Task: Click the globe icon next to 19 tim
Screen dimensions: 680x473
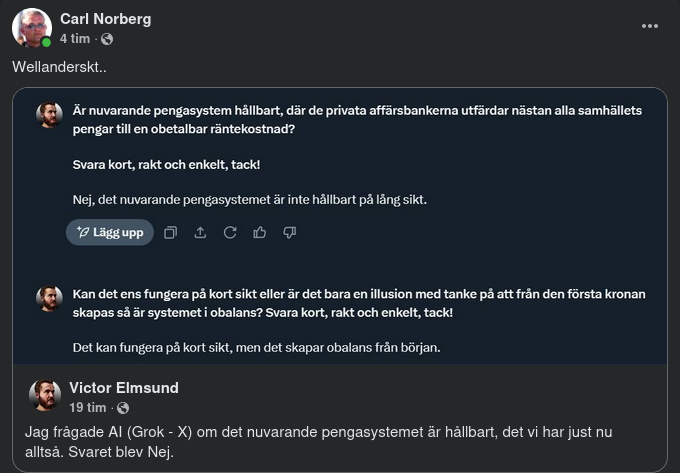Action: [123, 408]
